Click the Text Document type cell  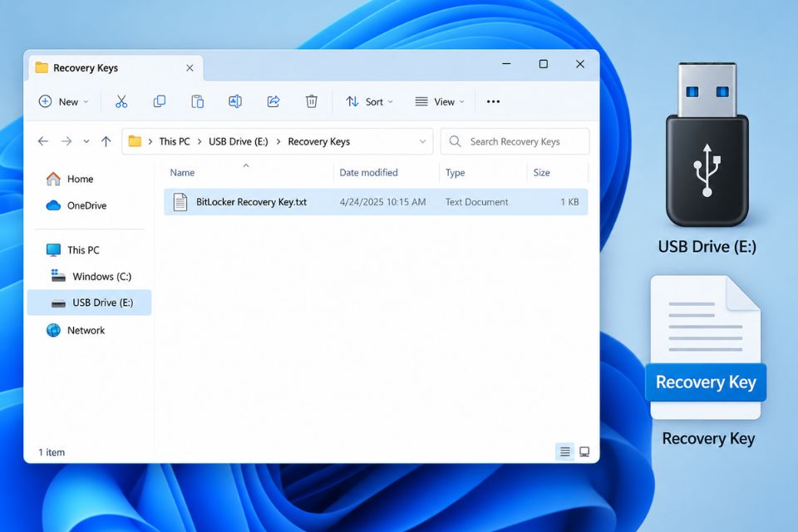476,202
